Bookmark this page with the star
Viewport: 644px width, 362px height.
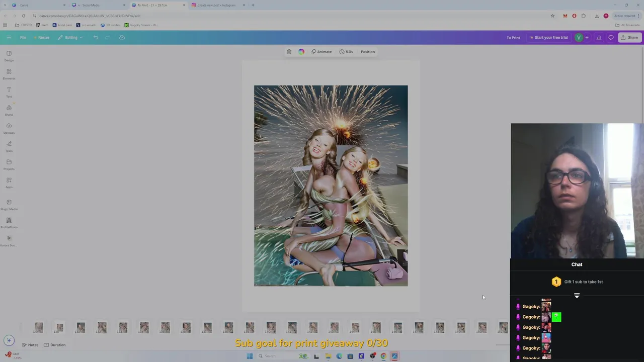coord(552,16)
